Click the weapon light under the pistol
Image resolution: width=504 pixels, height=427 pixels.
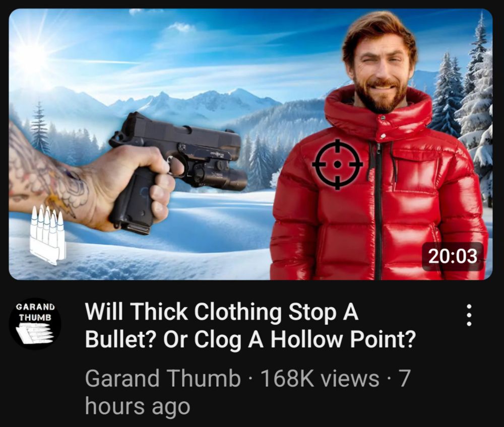click(221, 177)
